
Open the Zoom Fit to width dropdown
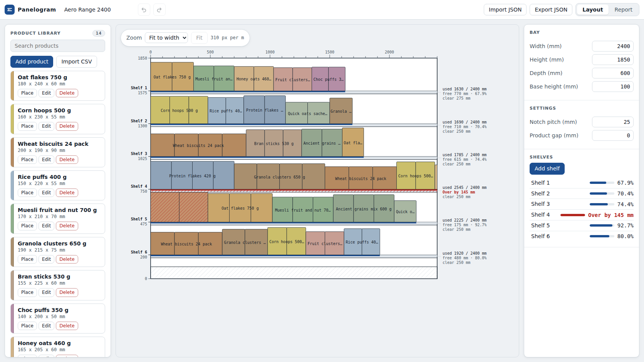pyautogui.click(x=166, y=38)
